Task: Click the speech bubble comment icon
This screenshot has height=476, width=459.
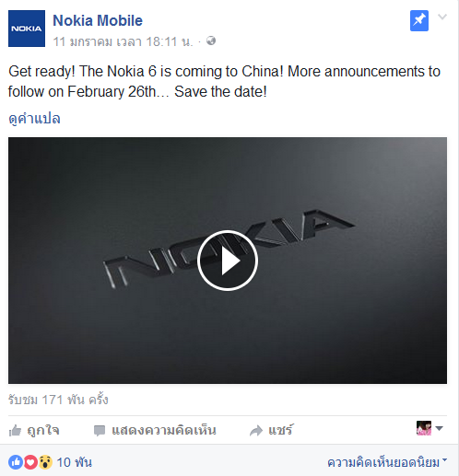Action: click(x=100, y=431)
